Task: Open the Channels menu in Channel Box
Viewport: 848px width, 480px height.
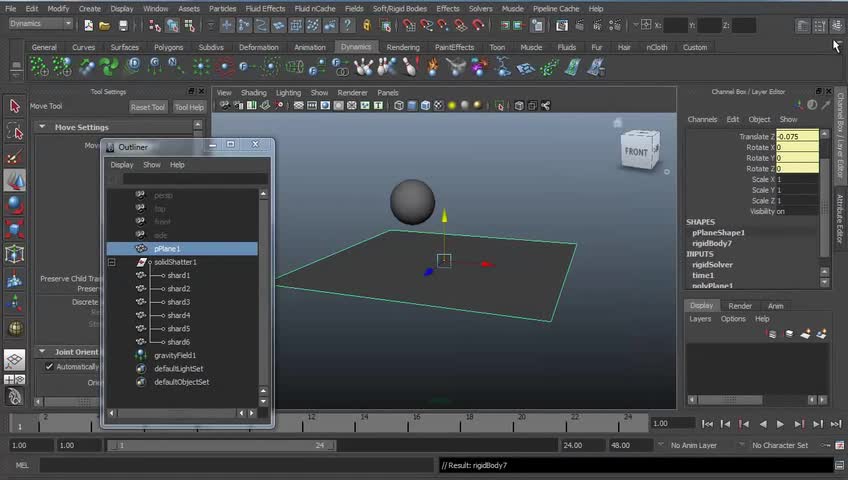Action: pos(702,119)
